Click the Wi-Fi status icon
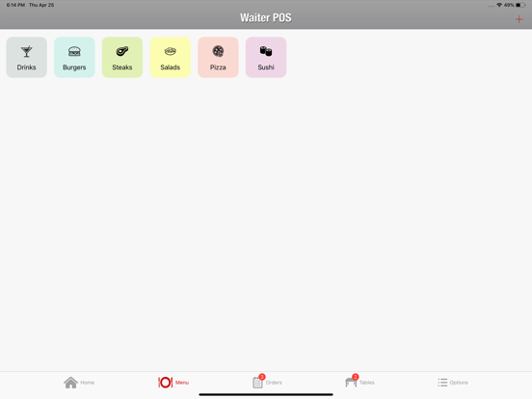This screenshot has width=532, height=399. pos(499,5)
